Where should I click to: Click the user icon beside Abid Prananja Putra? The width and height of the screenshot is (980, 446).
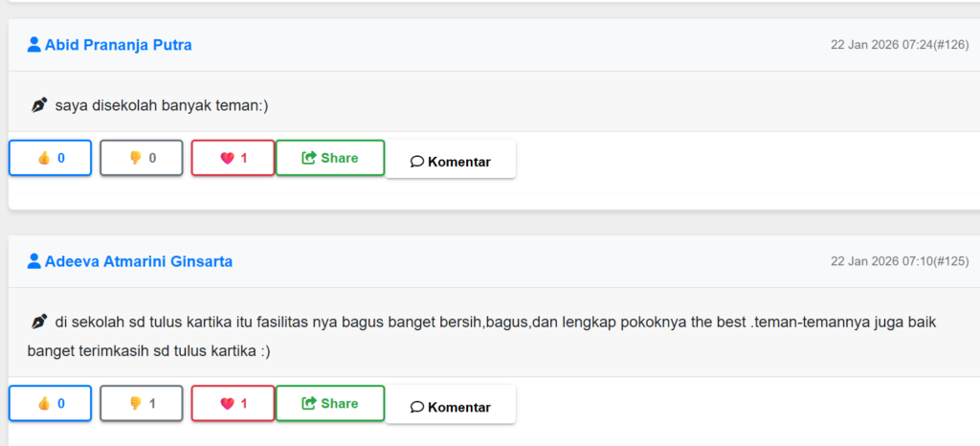34,45
